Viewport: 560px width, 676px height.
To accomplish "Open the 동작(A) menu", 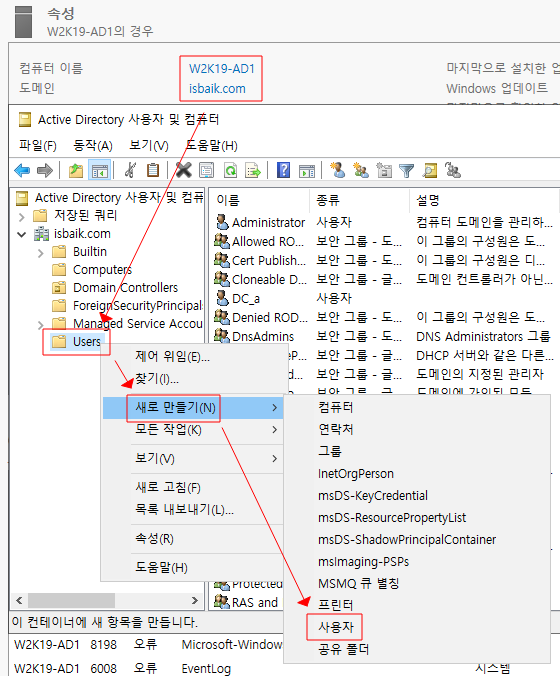I will [x=93, y=146].
